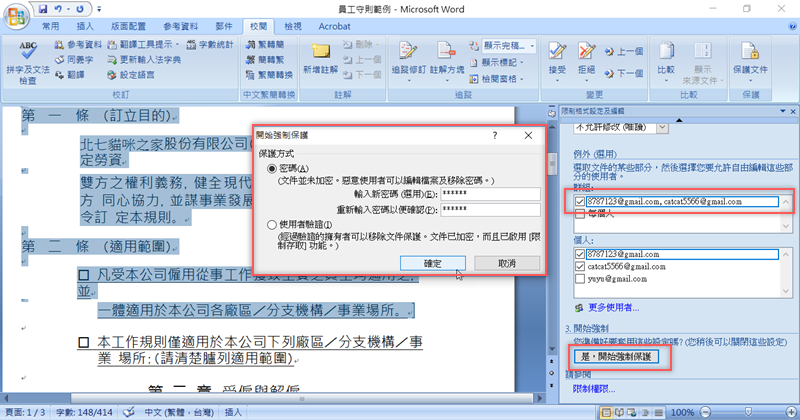This screenshot has height=420, width=800.
Task: Open the Office button menu
Action: click(x=15, y=16)
